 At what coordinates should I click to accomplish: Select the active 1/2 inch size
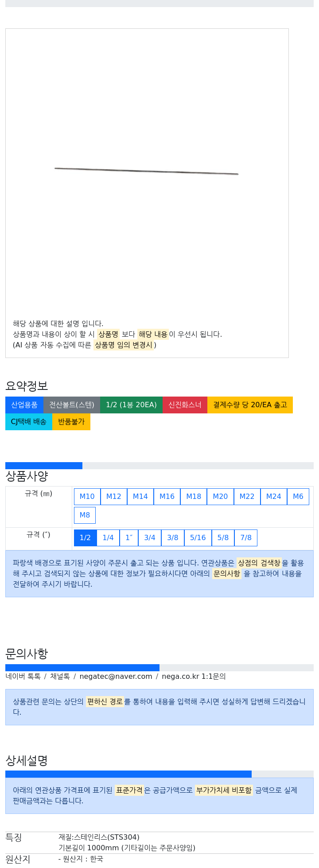point(85,538)
